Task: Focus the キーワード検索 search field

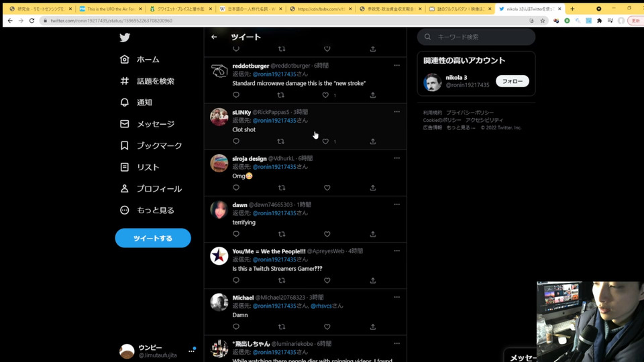Action: pos(476,37)
